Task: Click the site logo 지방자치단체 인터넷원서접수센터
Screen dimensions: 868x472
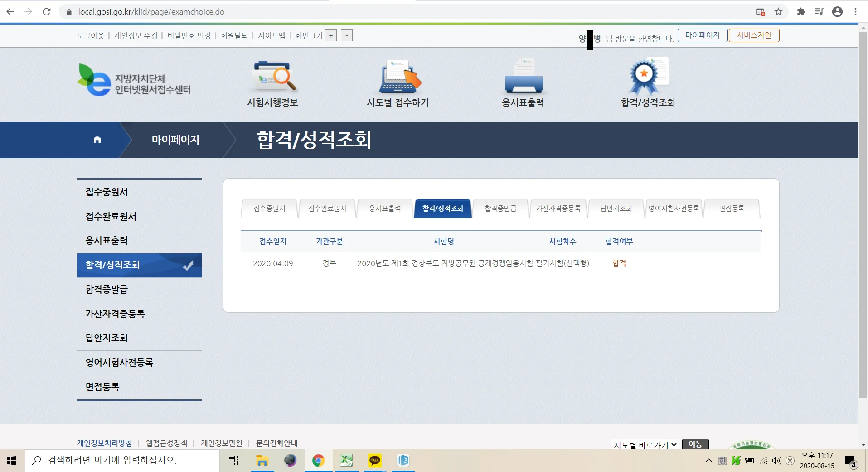Action: [134, 80]
